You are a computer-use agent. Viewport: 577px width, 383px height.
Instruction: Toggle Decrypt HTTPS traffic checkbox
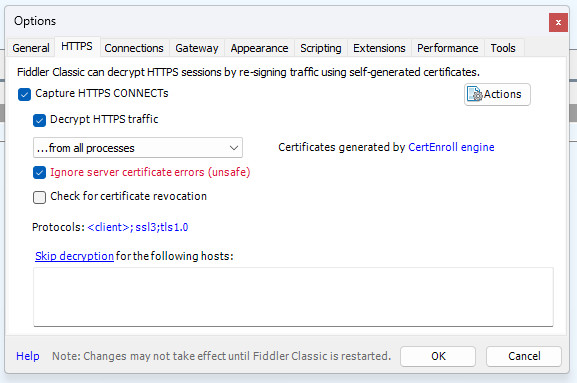[39, 120]
